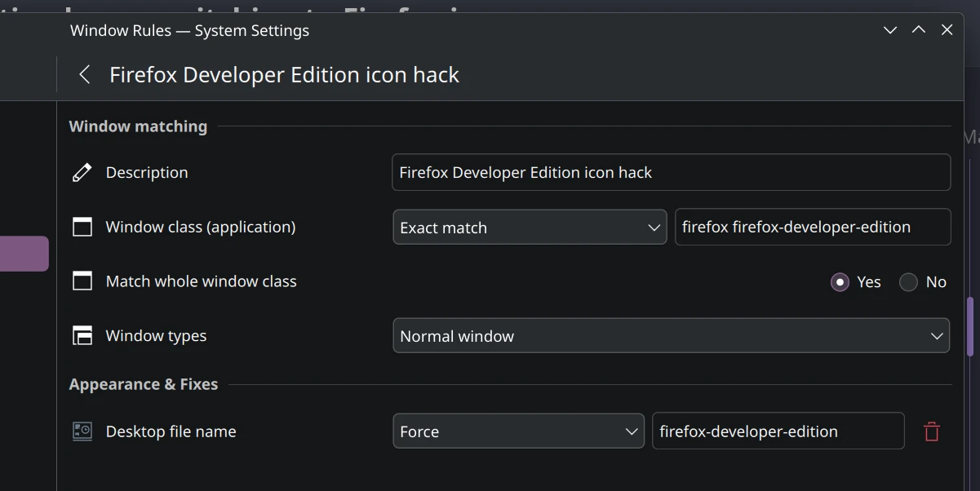Click the 'Appearance & Fixes' section heading

point(144,384)
